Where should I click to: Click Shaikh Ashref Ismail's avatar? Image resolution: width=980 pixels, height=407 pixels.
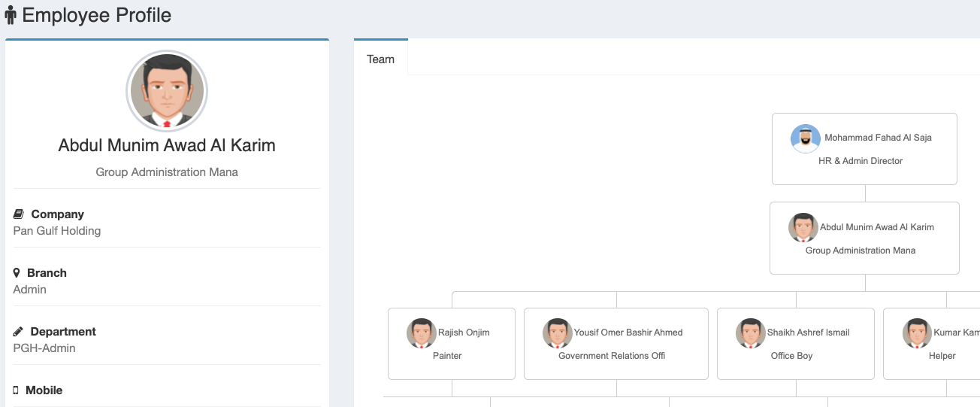coord(751,333)
